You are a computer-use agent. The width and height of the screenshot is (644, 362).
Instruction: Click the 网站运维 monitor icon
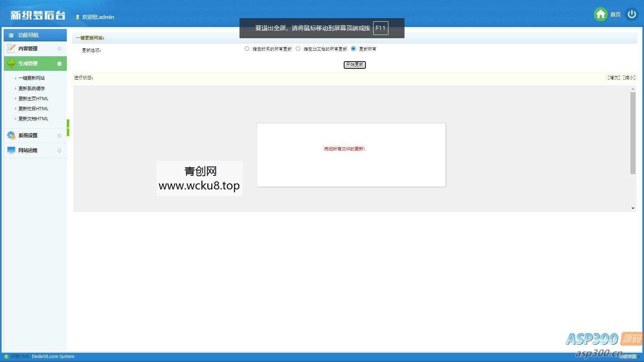click(10, 150)
